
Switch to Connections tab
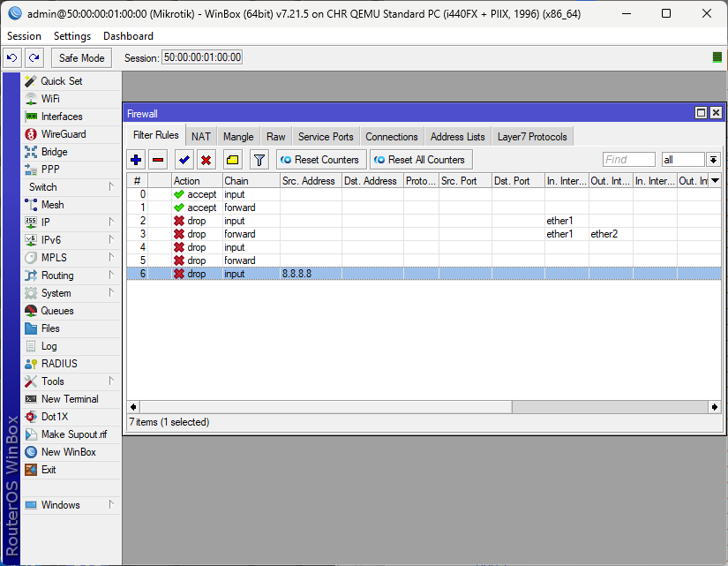click(392, 137)
